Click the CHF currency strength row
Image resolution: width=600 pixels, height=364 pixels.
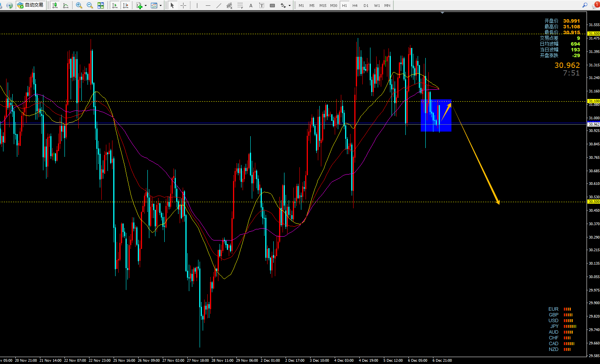(560, 338)
